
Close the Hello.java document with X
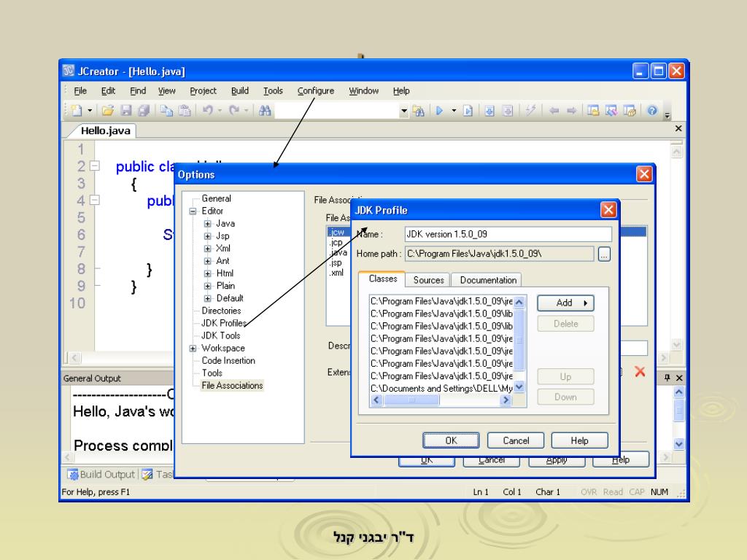click(x=678, y=128)
